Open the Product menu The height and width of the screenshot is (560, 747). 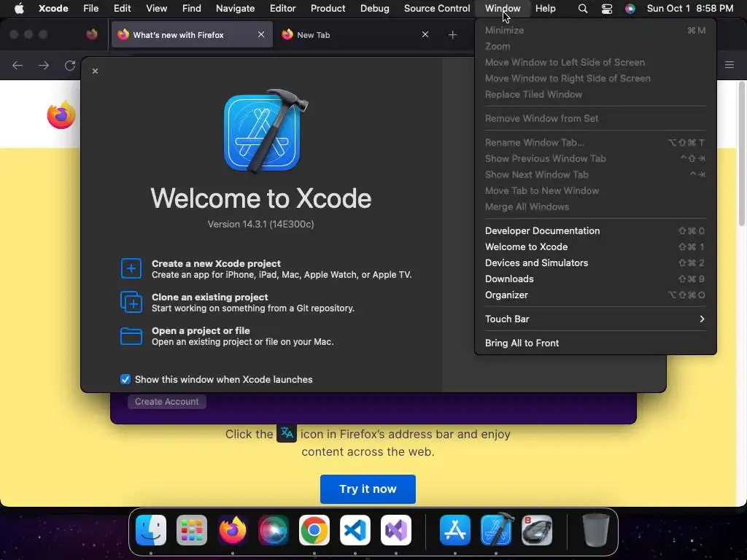(x=328, y=9)
